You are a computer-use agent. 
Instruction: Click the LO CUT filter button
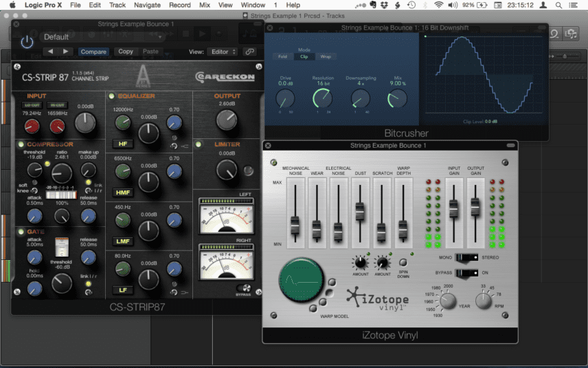[32, 105]
